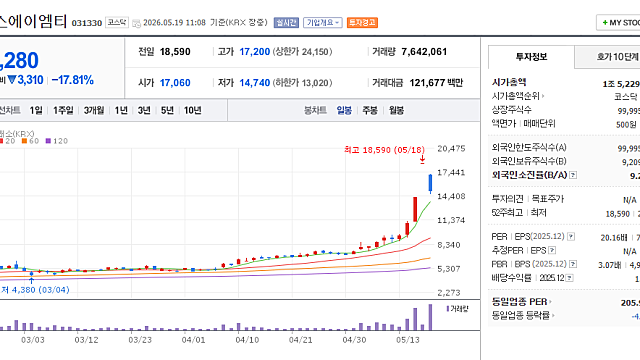Select the 일봉 daily candle chart

344,110
